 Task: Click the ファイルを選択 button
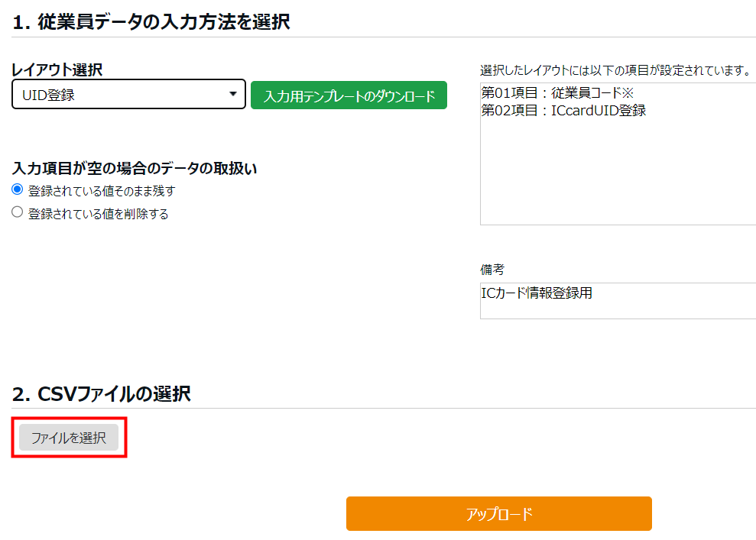click(69, 438)
